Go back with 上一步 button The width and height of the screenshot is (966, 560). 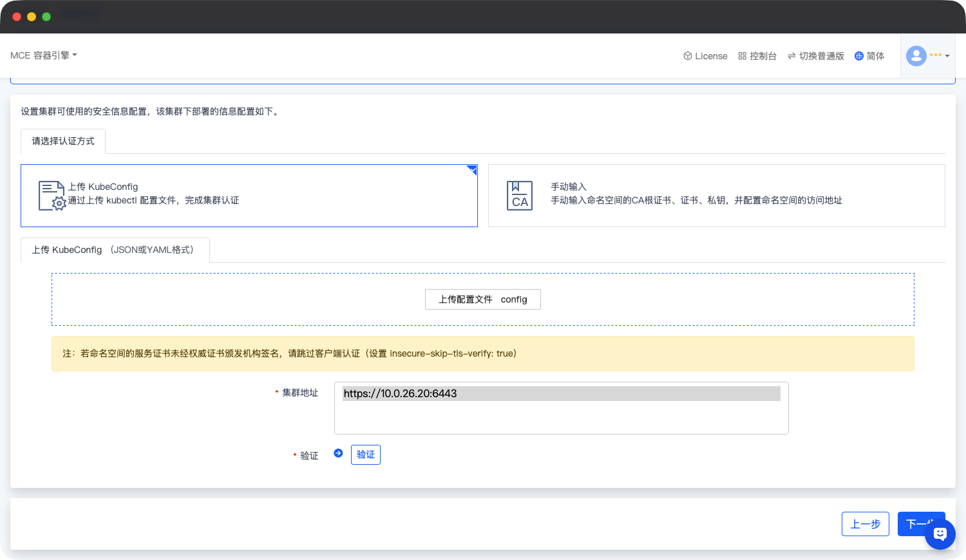coord(865,524)
